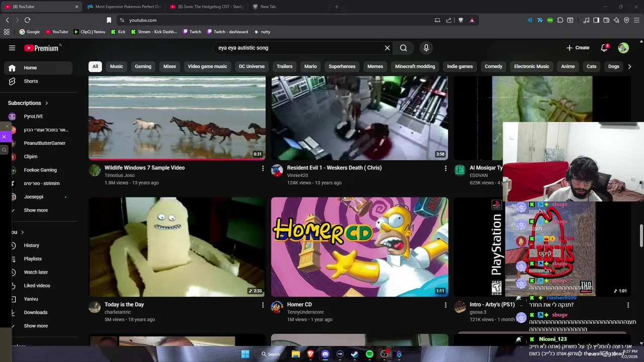Select the Music filter chip

pyautogui.click(x=116, y=66)
